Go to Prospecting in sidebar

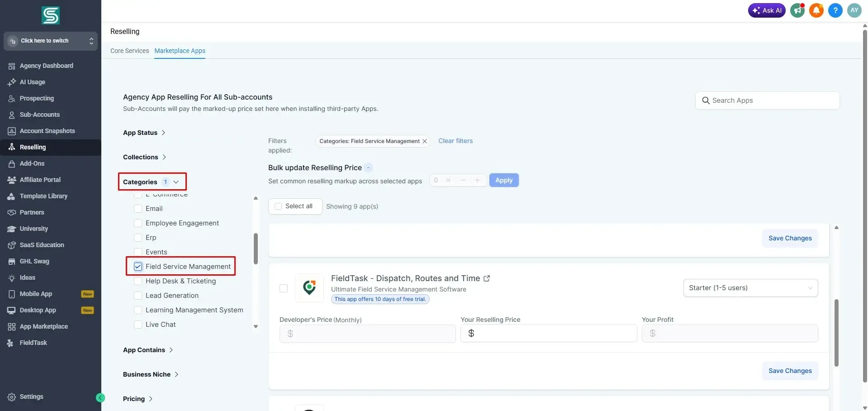(x=37, y=98)
